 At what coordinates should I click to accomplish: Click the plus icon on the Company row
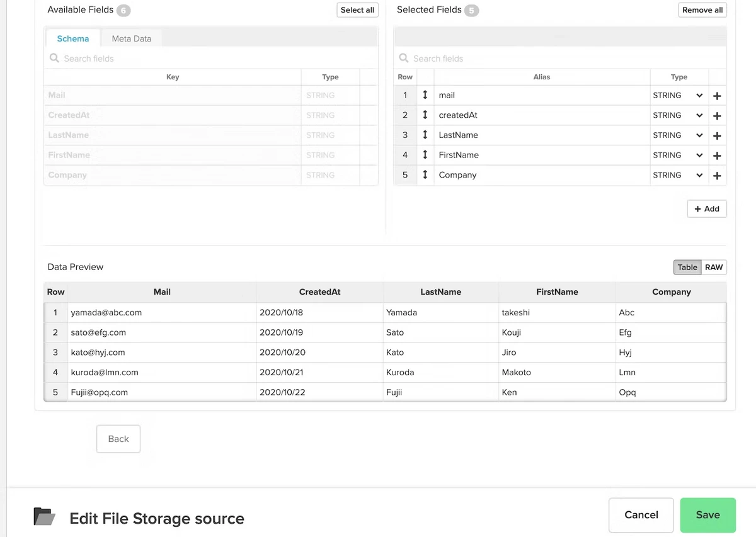(717, 176)
